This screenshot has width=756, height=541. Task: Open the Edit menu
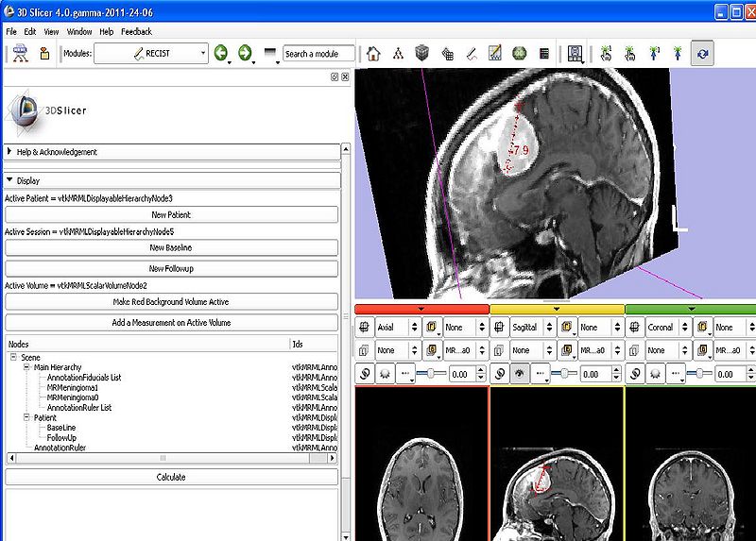point(30,32)
